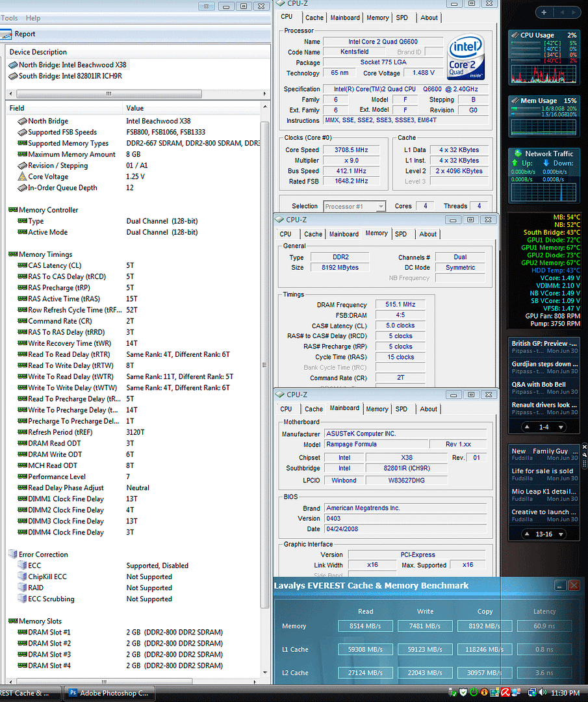Click the Memory Read value 8514 MB/s

pos(365,626)
